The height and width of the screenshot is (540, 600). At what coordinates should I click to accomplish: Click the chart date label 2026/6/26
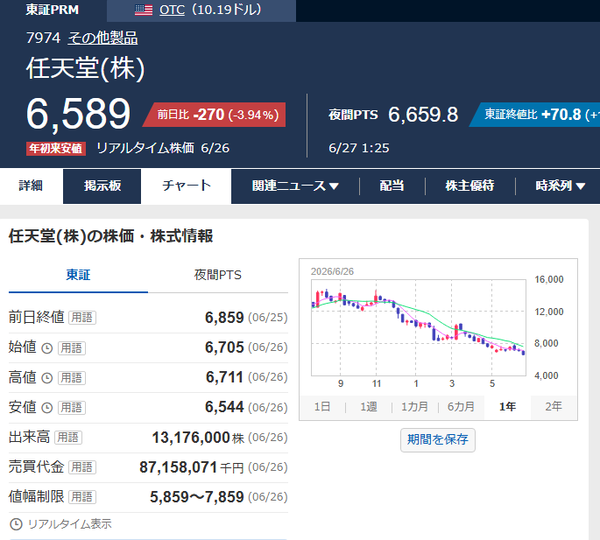coord(332,272)
